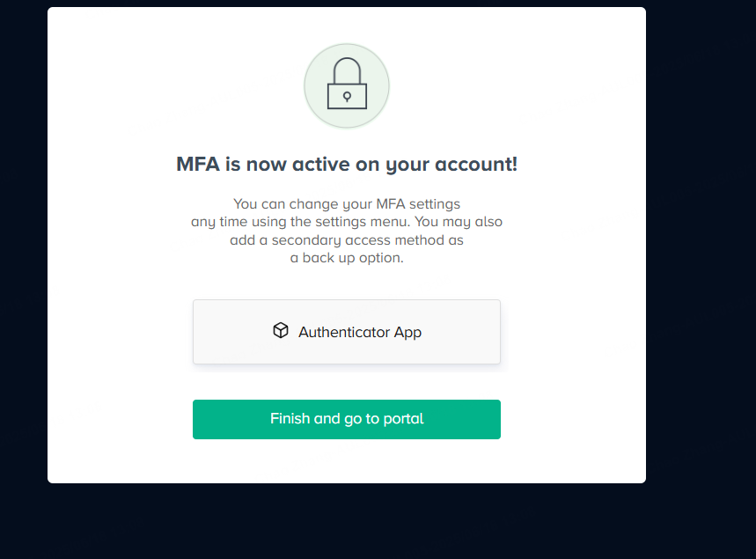The height and width of the screenshot is (559, 756).
Task: Click the line 'You can change your MFA settings'
Action: coord(347,204)
